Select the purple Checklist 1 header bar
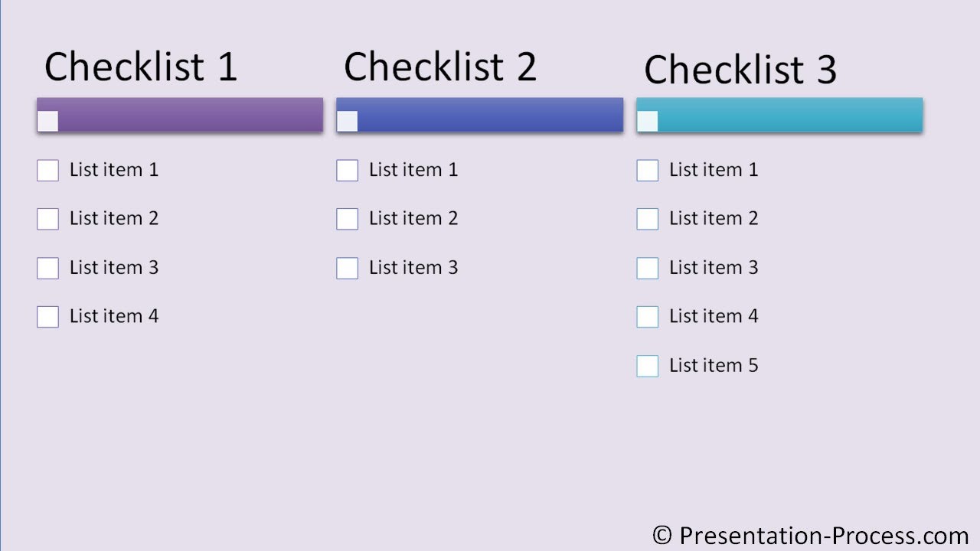The image size is (980, 551). pos(191,115)
